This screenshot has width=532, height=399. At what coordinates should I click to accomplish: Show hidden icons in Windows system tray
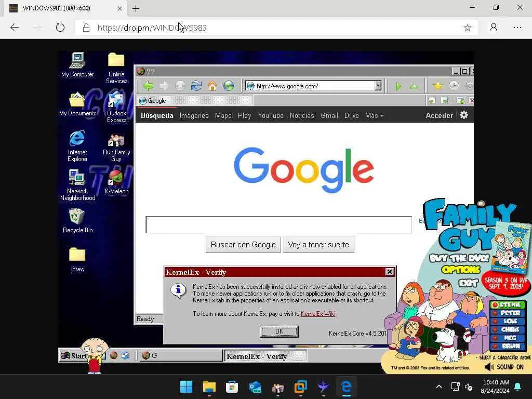438,387
